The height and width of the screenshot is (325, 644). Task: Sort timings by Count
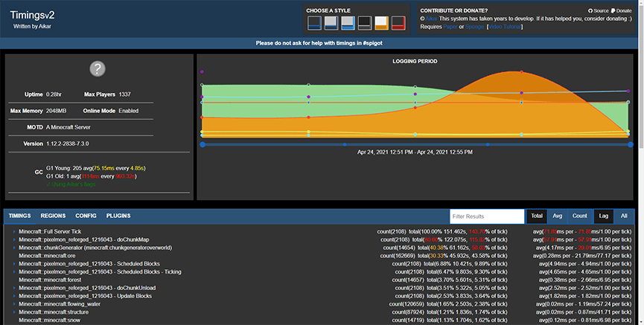point(579,216)
